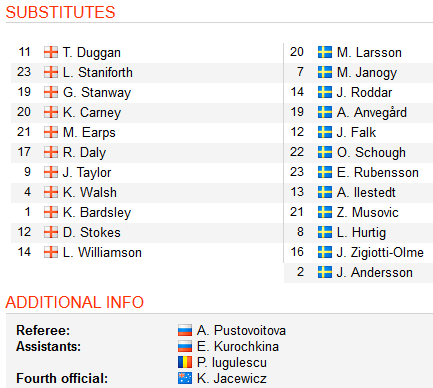Select L. Williamson in substitutes list
Screen dimensions: 433x388
(102, 252)
